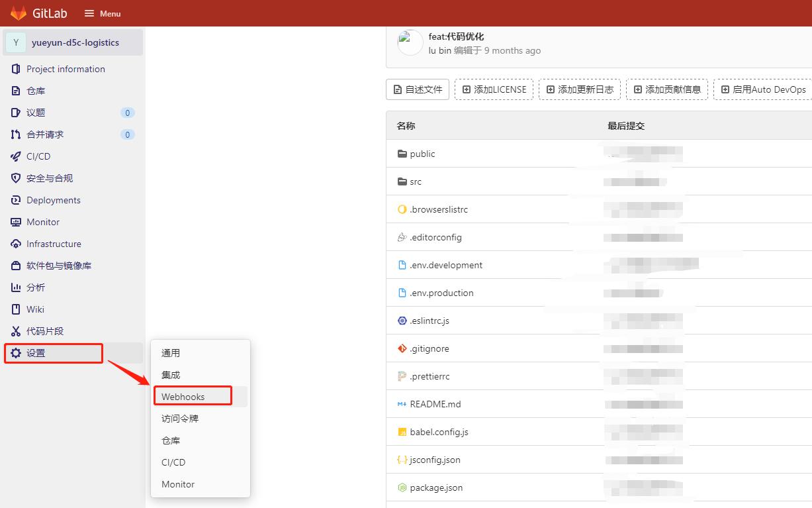Open the top-bar Menu dropdown
This screenshot has width=812, height=508.
pyautogui.click(x=102, y=13)
